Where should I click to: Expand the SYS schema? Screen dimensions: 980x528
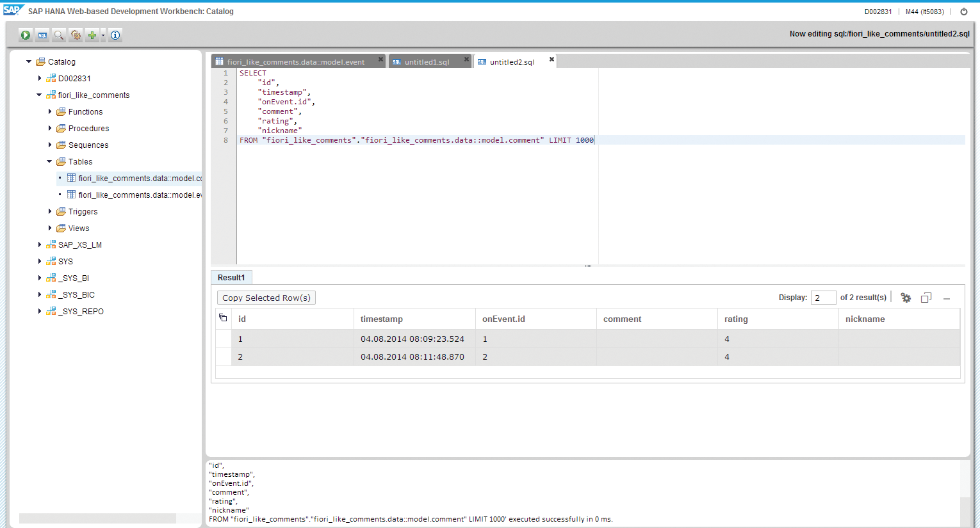click(x=39, y=261)
